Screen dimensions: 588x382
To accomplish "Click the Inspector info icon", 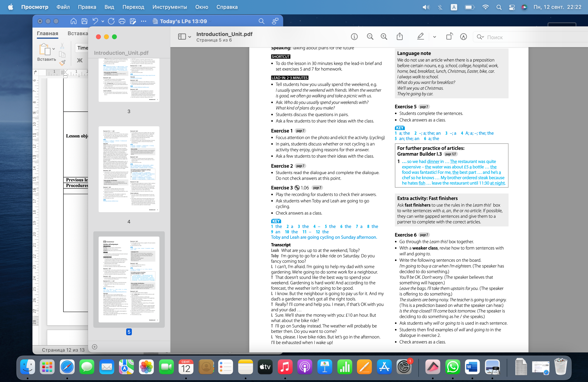I will coord(354,37).
